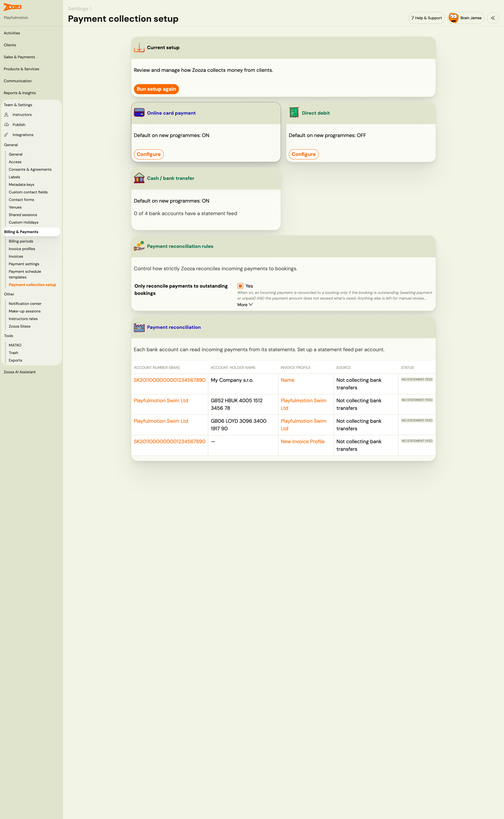Click the Direct debit receipt icon
This screenshot has width=504, height=819.
click(x=294, y=113)
